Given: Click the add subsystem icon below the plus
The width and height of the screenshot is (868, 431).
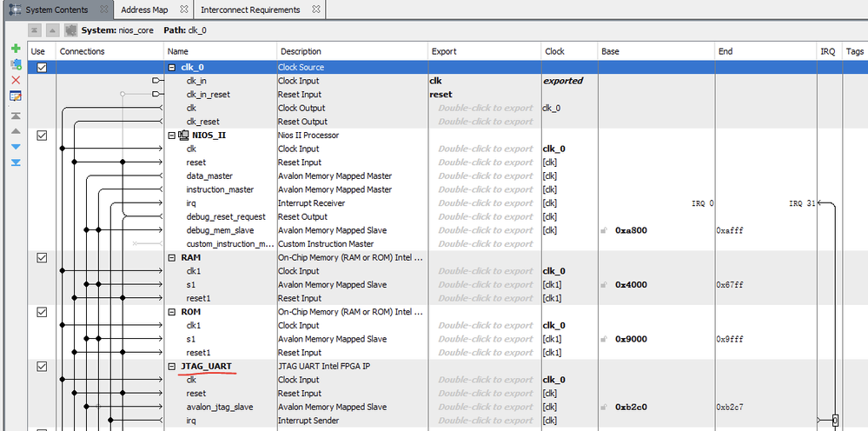Looking at the screenshot, I should (x=16, y=64).
